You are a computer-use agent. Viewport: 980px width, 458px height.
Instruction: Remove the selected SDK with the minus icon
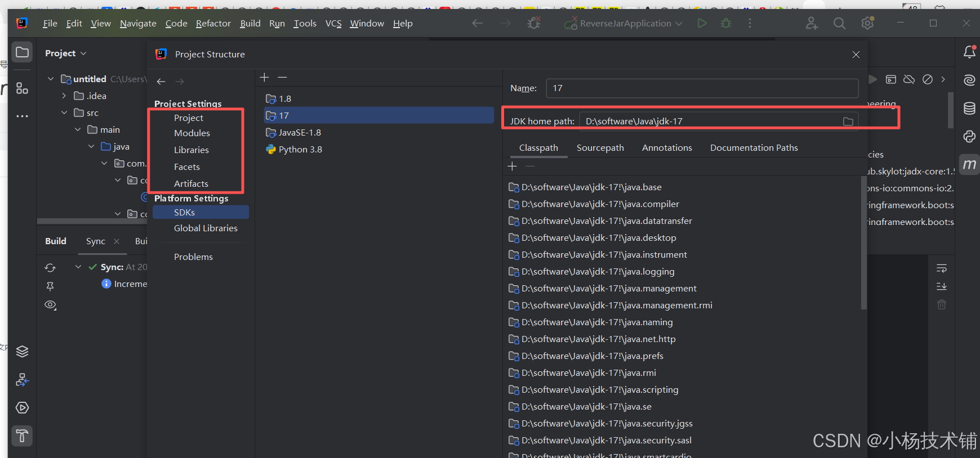(283, 77)
